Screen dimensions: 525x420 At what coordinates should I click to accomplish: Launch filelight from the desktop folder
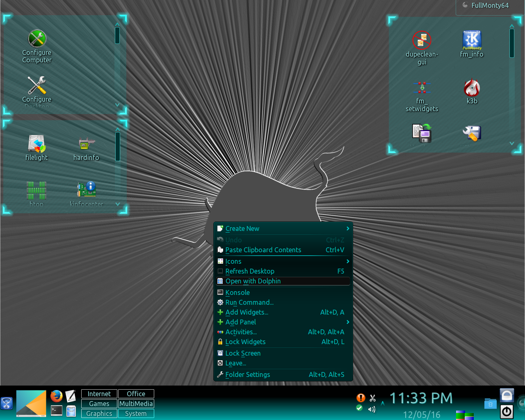click(37, 148)
